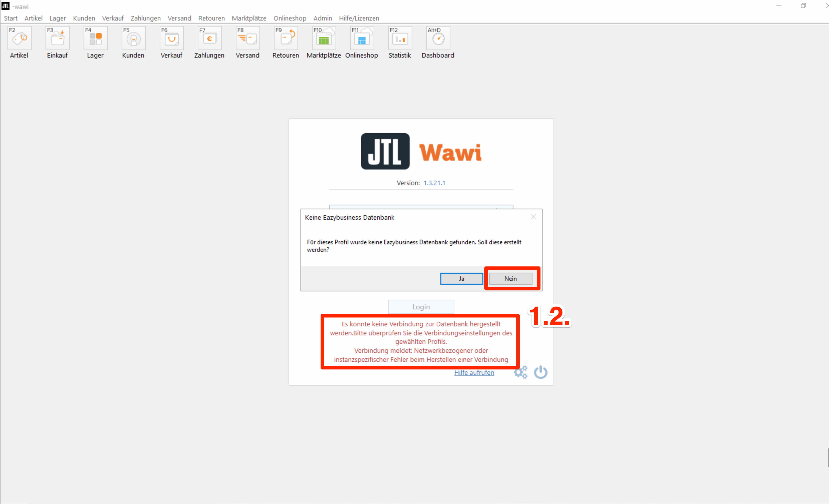Open the Hilfe/Lizenzen menu
This screenshot has width=829, height=504.
pyautogui.click(x=359, y=18)
